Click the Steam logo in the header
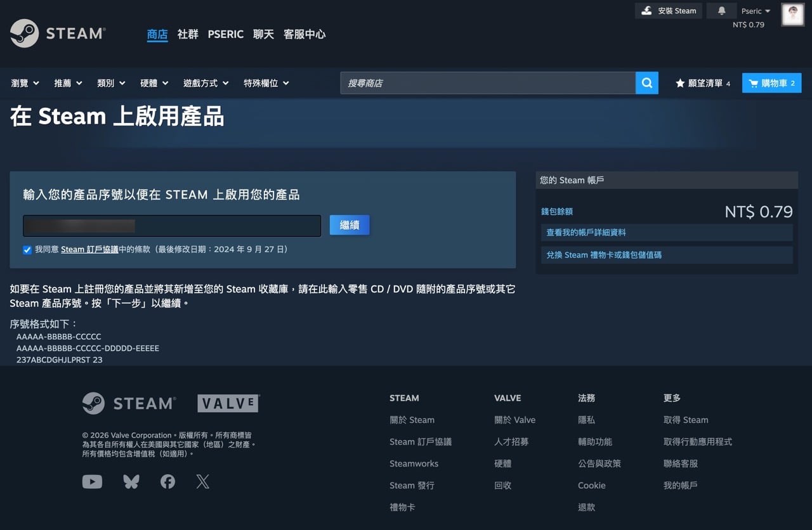 (58, 34)
